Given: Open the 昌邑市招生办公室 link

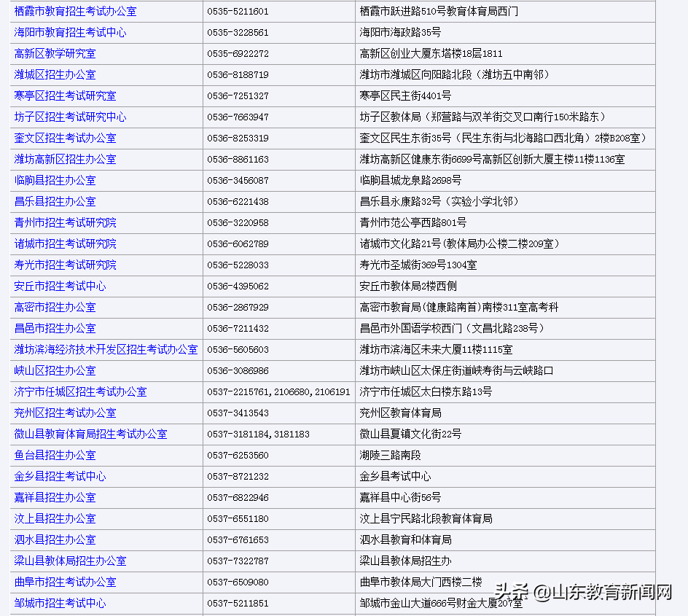Looking at the screenshot, I should (x=55, y=328).
